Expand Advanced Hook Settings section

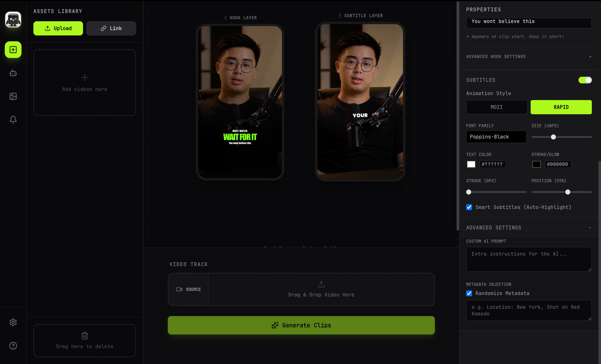[590, 56]
